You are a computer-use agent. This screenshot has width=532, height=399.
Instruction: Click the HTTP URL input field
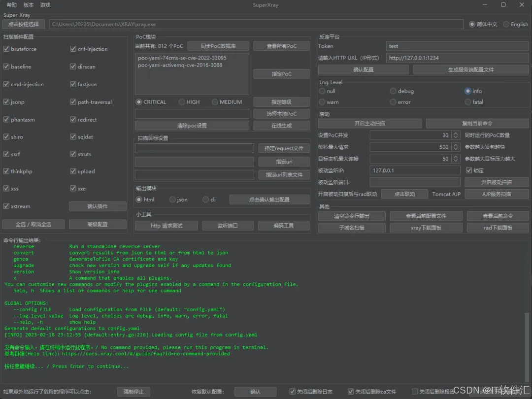[x=457, y=58]
